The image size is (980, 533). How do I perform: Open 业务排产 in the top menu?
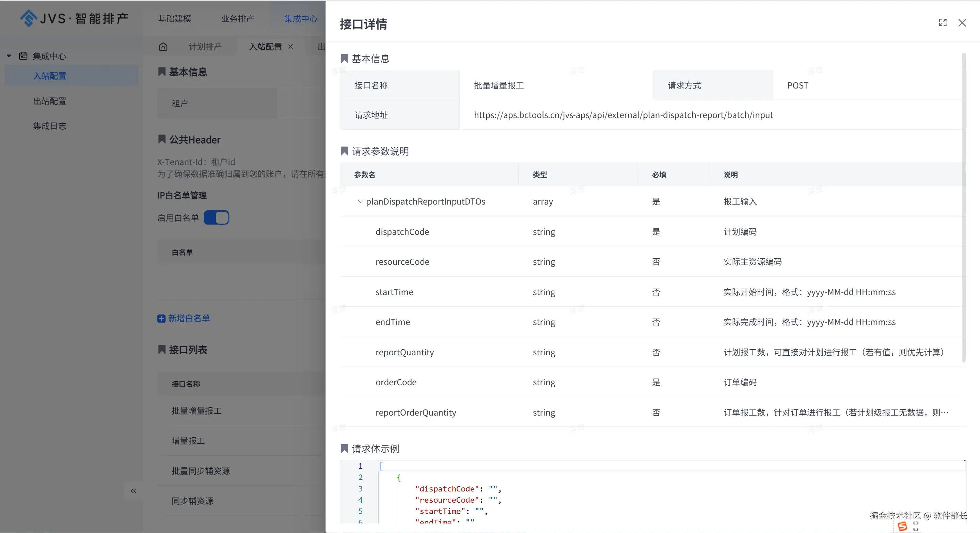click(x=237, y=18)
